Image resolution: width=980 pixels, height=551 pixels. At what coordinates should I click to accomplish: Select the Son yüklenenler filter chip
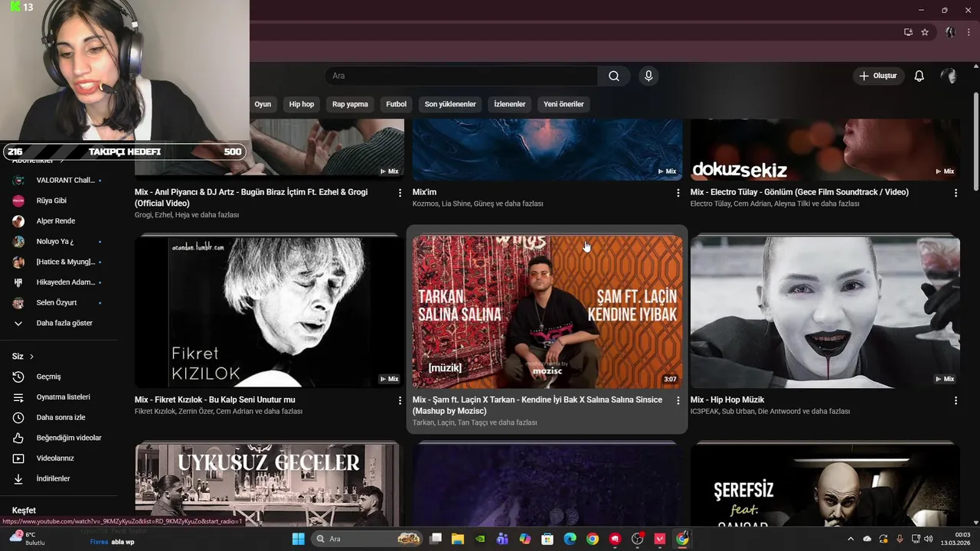[x=450, y=104]
